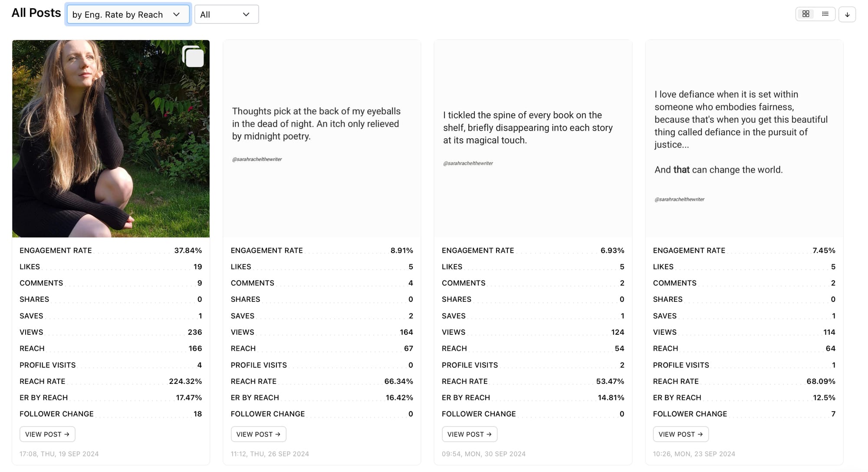Click the 'All Posts' heading
868x472 pixels.
[x=36, y=13]
